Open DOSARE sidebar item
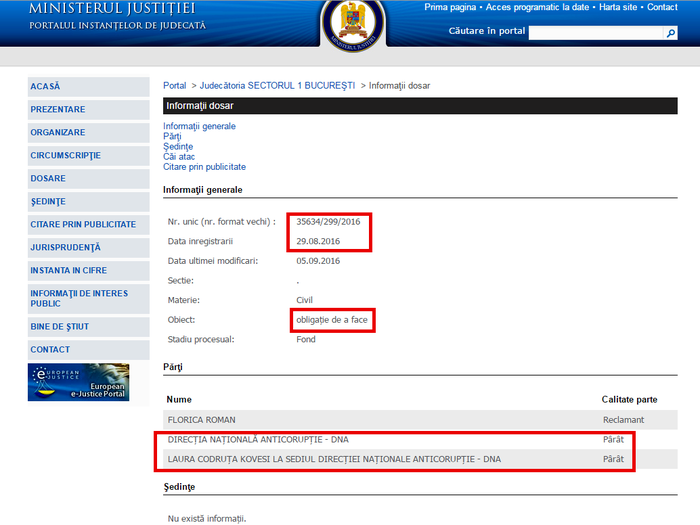 [88, 179]
